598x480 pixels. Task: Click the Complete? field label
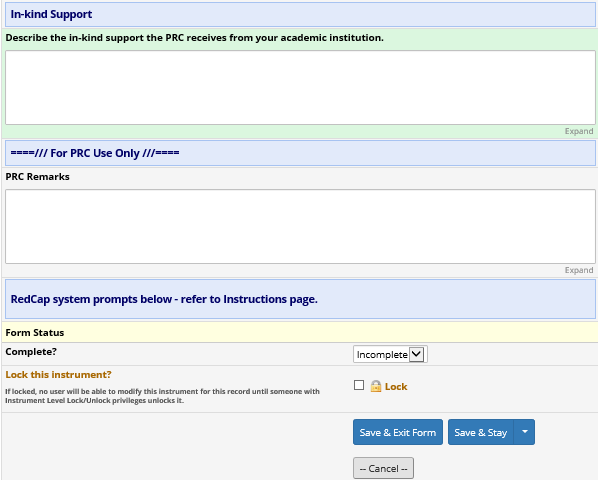point(31,352)
